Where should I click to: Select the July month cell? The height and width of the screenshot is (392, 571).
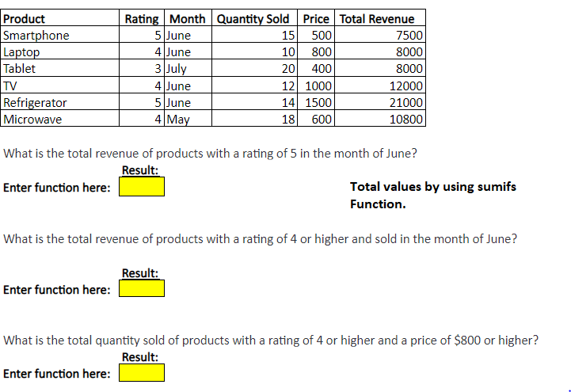tap(188, 69)
